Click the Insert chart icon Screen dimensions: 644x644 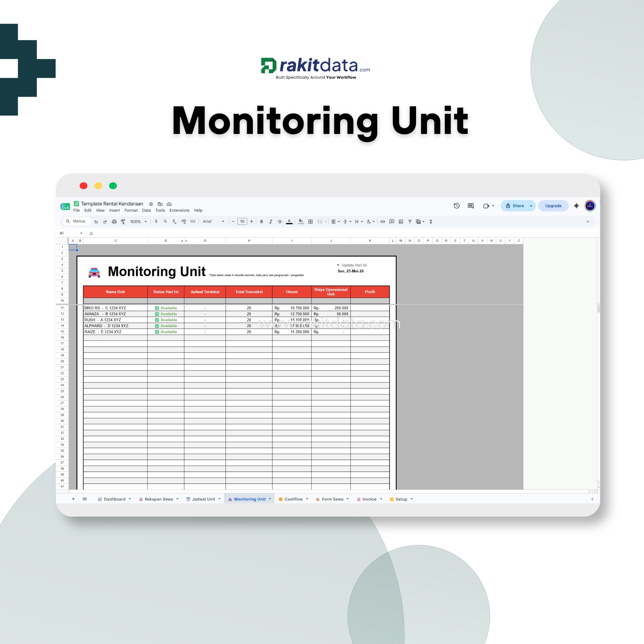pyautogui.click(x=401, y=221)
